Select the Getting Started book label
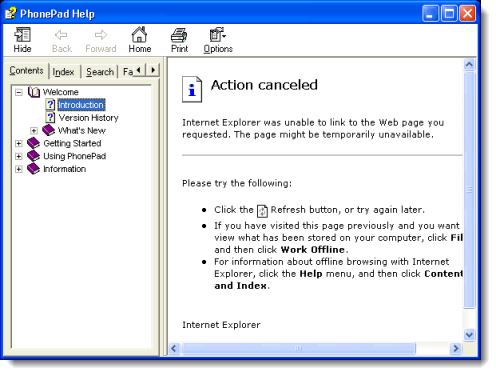The image size is (496, 375). [x=72, y=143]
